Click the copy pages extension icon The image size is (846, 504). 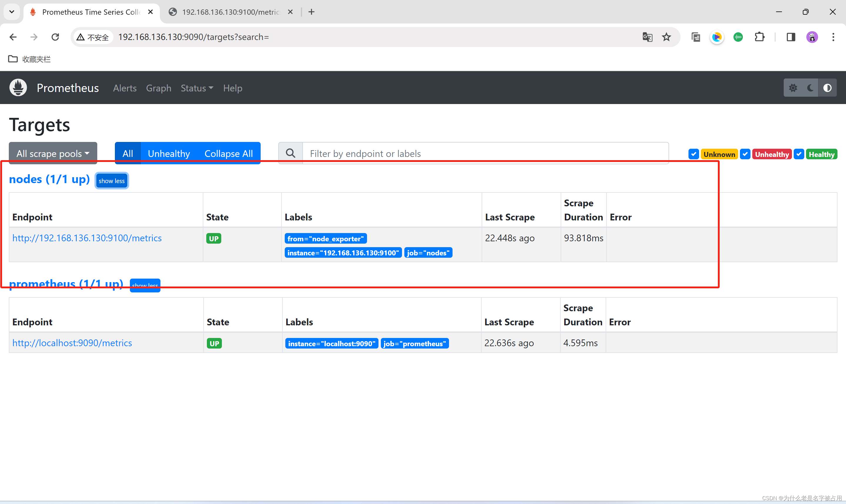click(x=696, y=37)
